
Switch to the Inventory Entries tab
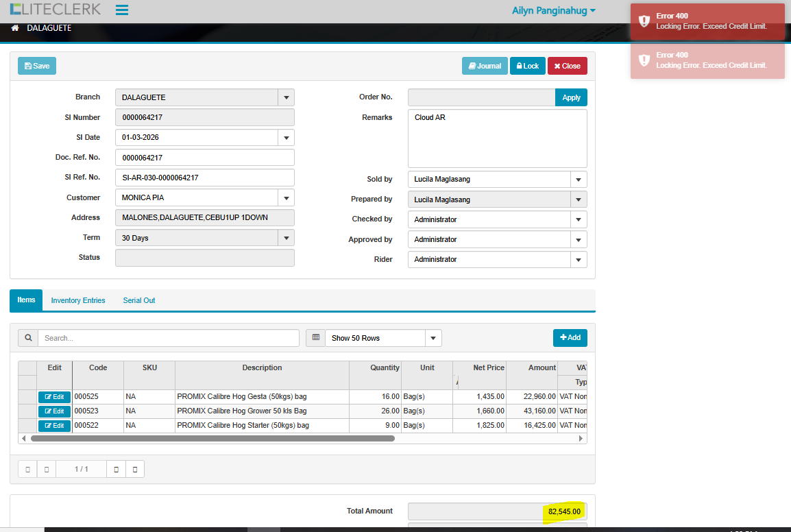tap(78, 300)
